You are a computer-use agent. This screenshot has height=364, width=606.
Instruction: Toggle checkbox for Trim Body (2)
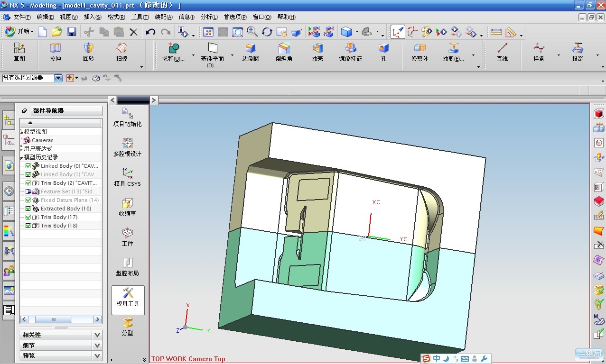click(28, 183)
